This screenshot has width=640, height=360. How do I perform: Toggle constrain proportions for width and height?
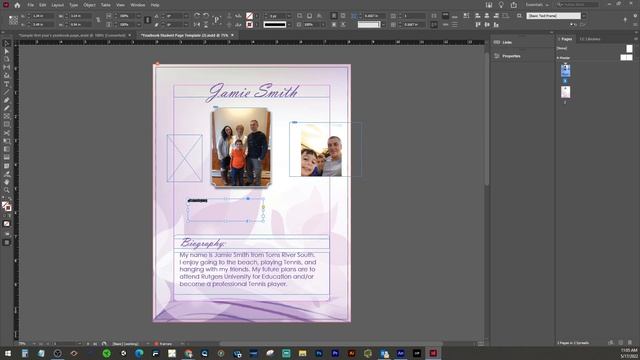pos(98,20)
